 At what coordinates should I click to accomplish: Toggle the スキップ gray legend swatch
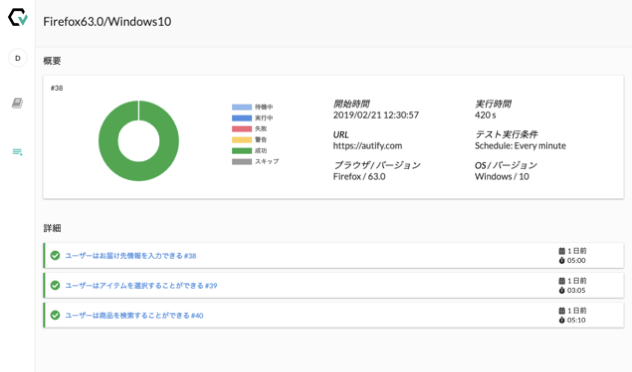pyautogui.click(x=242, y=162)
